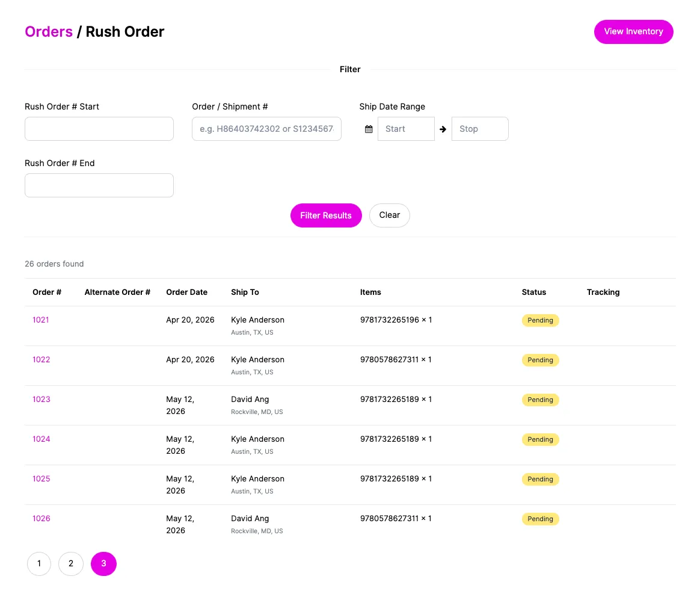Image resolution: width=700 pixels, height=591 pixels.
Task: Click the Items column header
Action: click(x=370, y=292)
